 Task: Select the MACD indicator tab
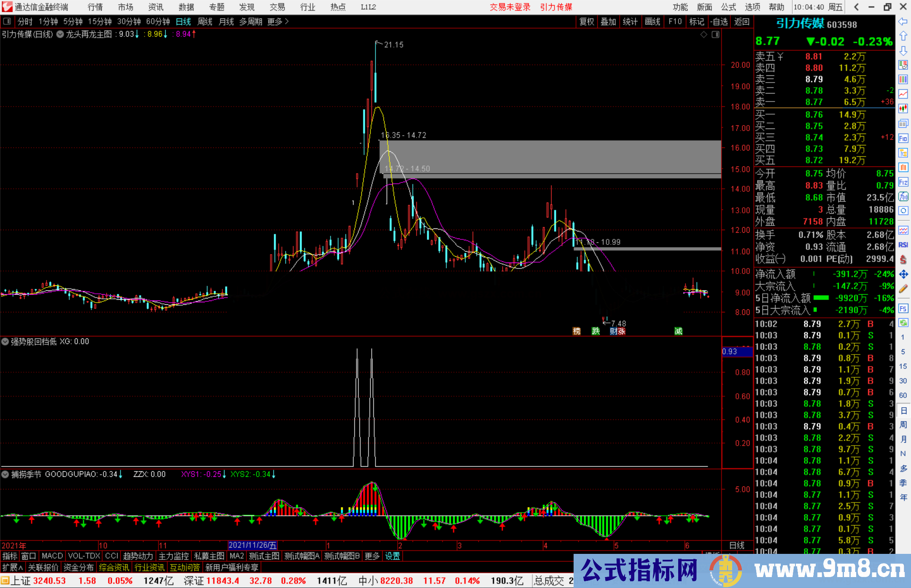pos(52,556)
